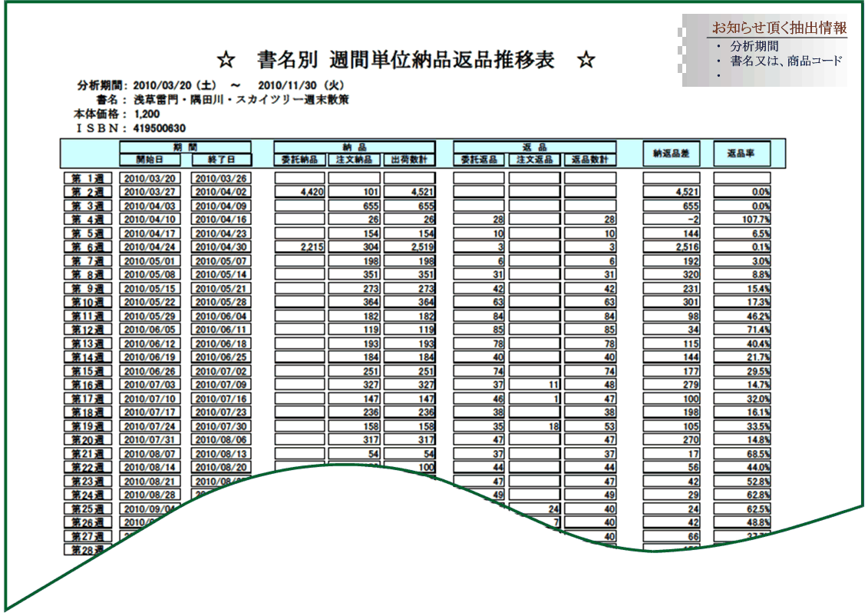Image resolution: width=868 pixels, height=616 pixels.
Task: Click the 返品率 value 8.8%
Action: [x=742, y=274]
